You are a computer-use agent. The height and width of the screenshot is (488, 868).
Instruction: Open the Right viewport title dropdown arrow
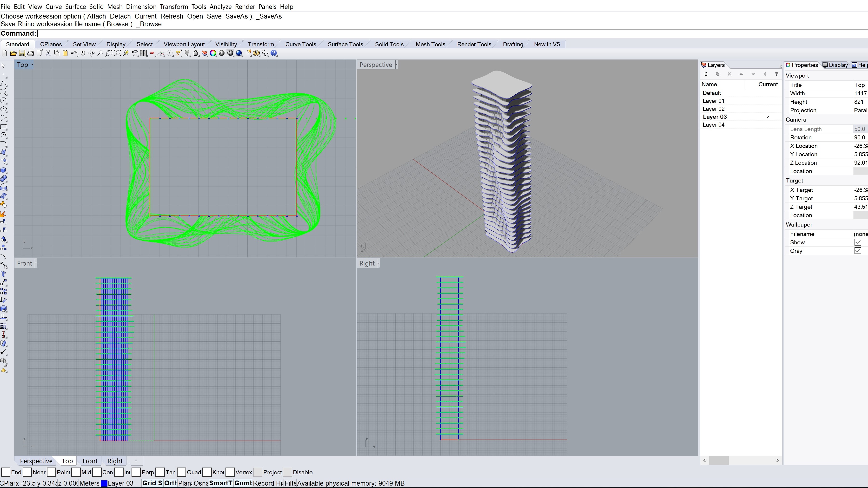click(378, 263)
